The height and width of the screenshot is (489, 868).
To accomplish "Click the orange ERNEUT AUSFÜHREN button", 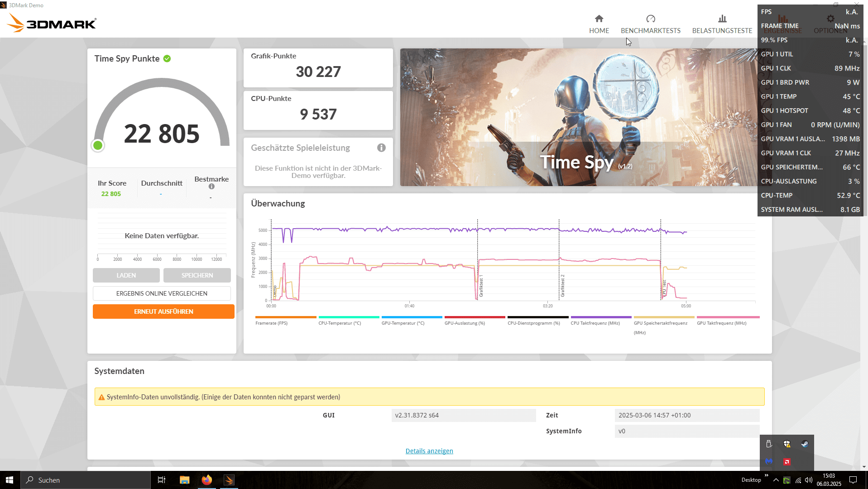I will [163, 312].
